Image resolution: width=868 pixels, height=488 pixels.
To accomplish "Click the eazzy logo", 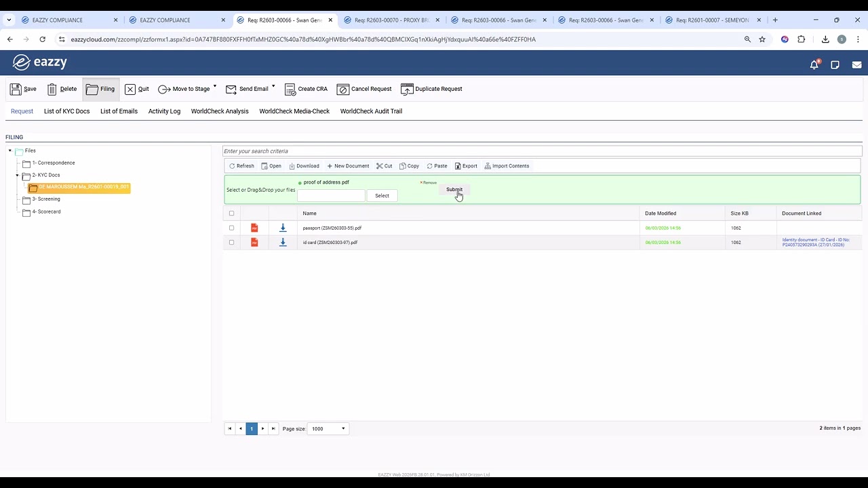I will [40, 62].
